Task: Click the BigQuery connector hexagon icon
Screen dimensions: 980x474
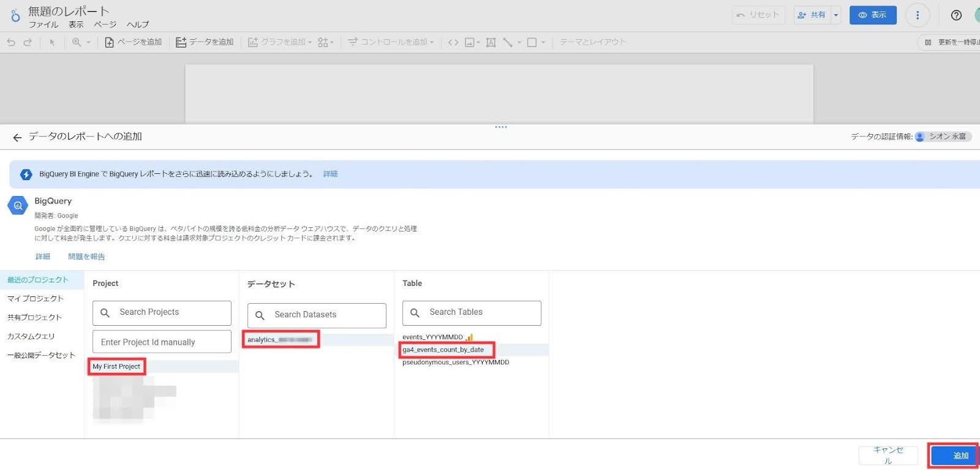Action: (x=18, y=206)
